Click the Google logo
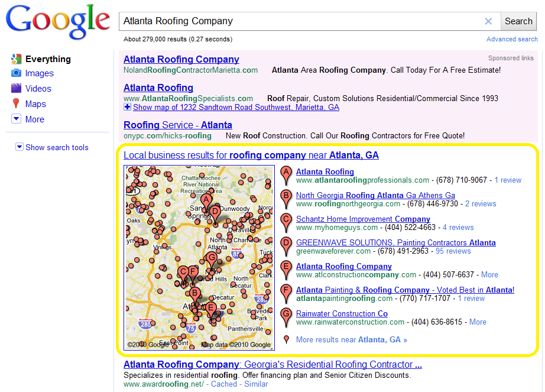Screen dimensions: 545x392 [58, 21]
